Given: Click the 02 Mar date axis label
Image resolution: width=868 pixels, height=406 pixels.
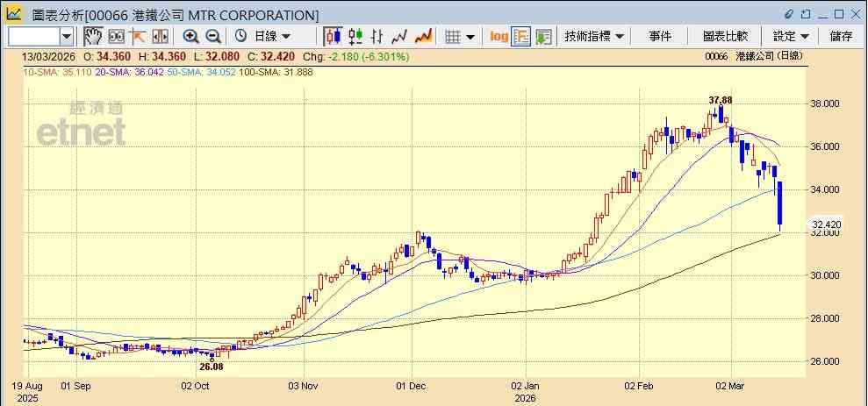Looking at the screenshot, I should click(731, 386).
